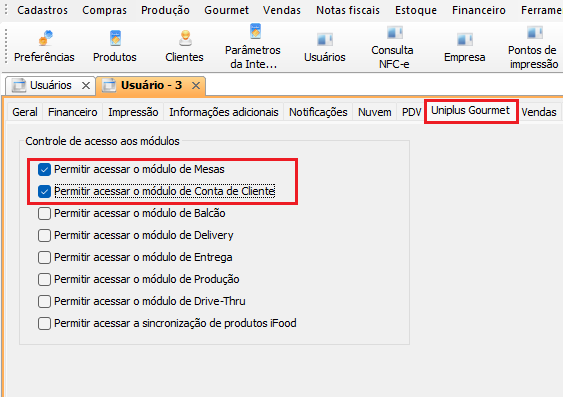This screenshot has width=563, height=397.
Task: Select the Usuário - 3 document tab
Action: click(151, 85)
